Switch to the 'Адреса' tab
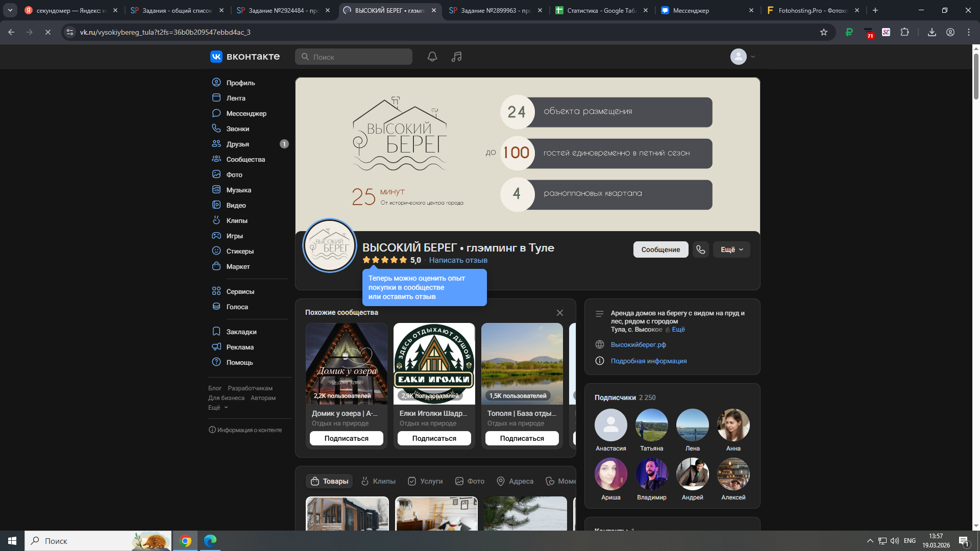 [515, 481]
